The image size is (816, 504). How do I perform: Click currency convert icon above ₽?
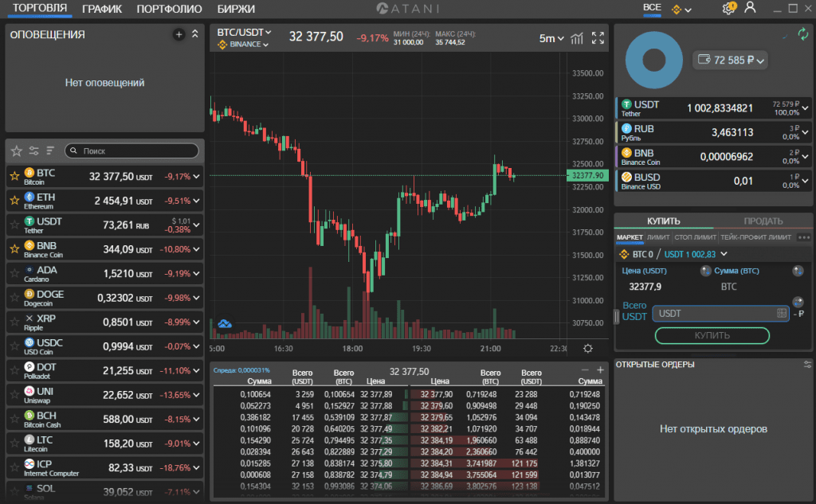798,302
